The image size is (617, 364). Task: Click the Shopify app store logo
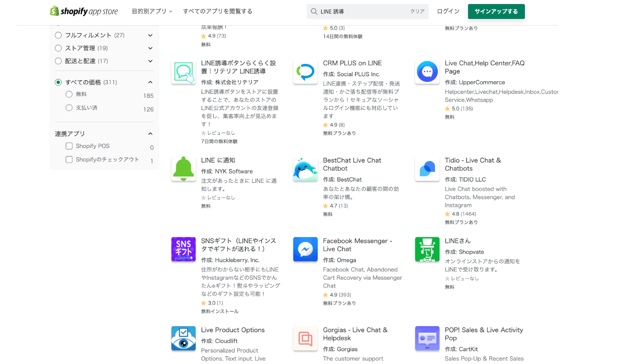click(x=84, y=11)
